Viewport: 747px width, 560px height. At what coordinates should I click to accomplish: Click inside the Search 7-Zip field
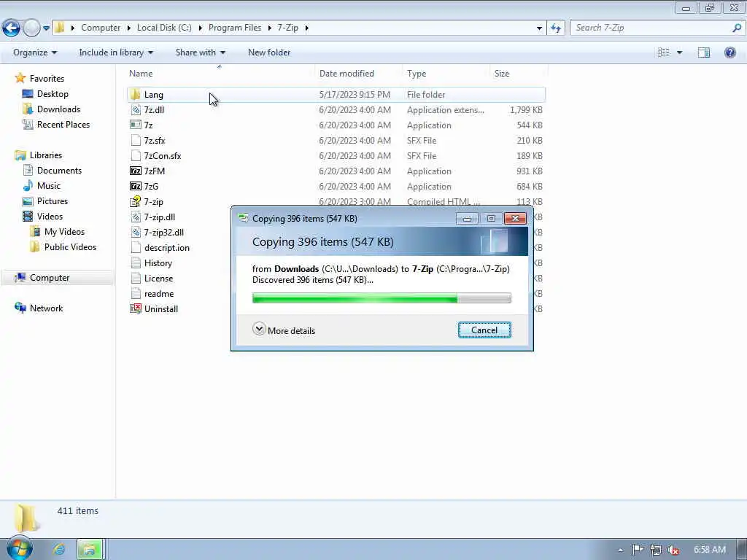coord(650,28)
